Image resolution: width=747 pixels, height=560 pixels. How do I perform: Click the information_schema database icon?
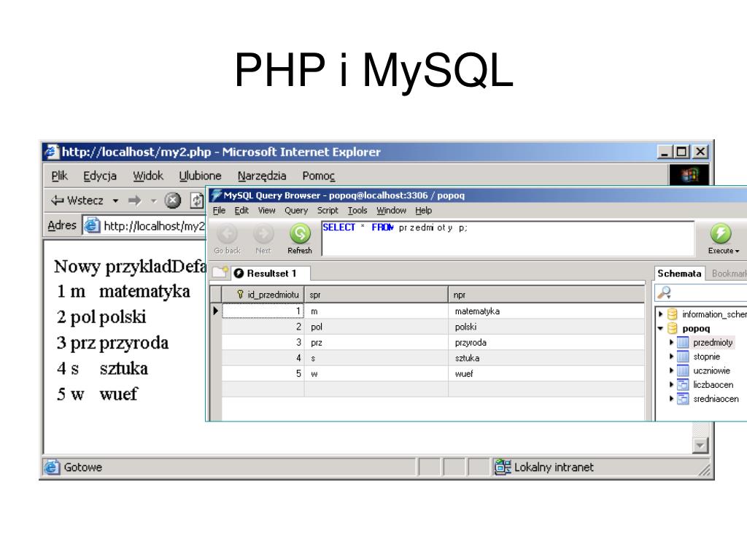pyautogui.click(x=672, y=314)
